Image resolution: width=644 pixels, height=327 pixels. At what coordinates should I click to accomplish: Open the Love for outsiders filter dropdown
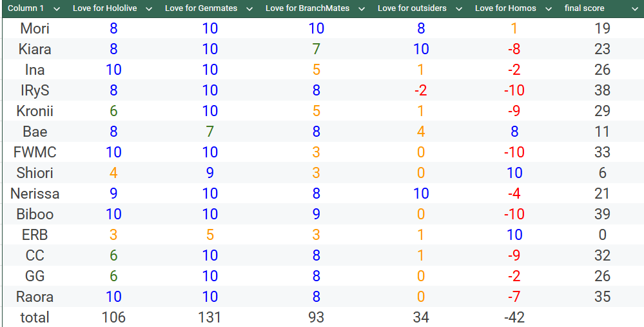459,8
